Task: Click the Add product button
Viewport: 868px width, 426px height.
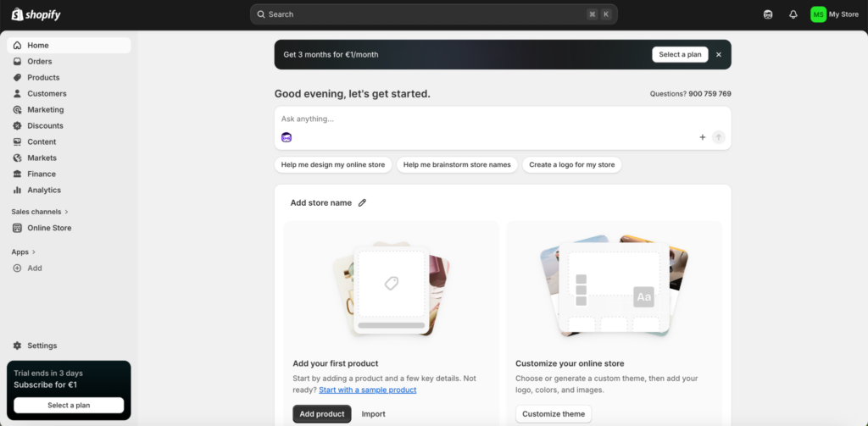Action: coord(322,414)
